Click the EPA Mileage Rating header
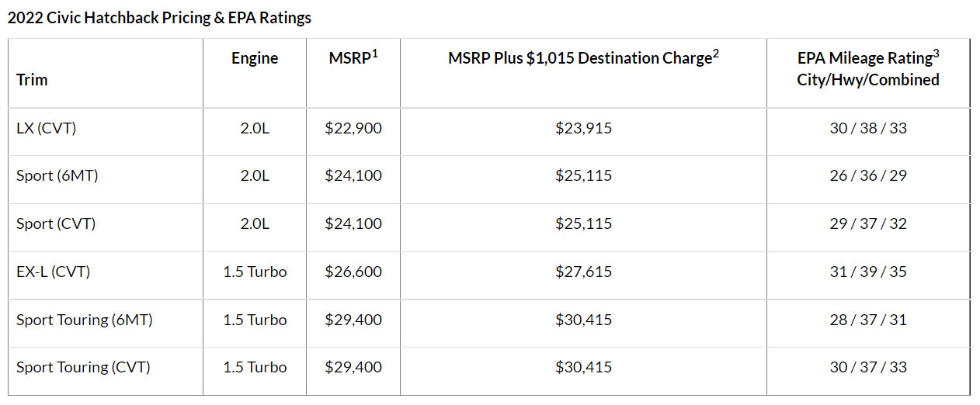 [x=867, y=68]
